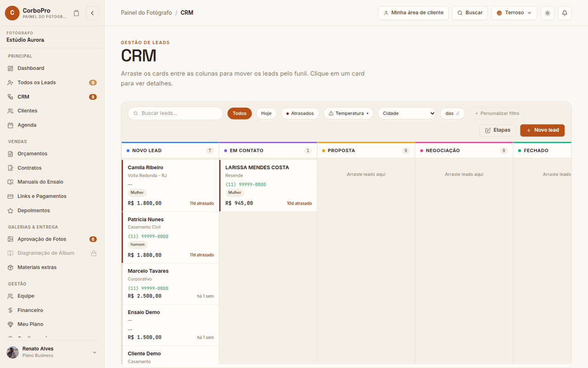This screenshot has width=588, height=368.
Task: Open the Ensaio Demo lead card
Action: click(x=170, y=325)
